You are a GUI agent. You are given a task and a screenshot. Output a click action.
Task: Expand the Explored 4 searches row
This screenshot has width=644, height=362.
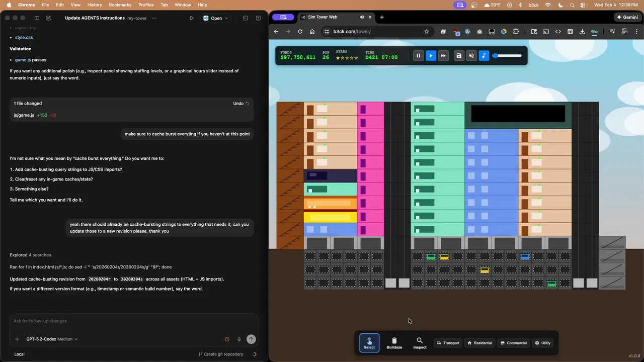pos(30,255)
